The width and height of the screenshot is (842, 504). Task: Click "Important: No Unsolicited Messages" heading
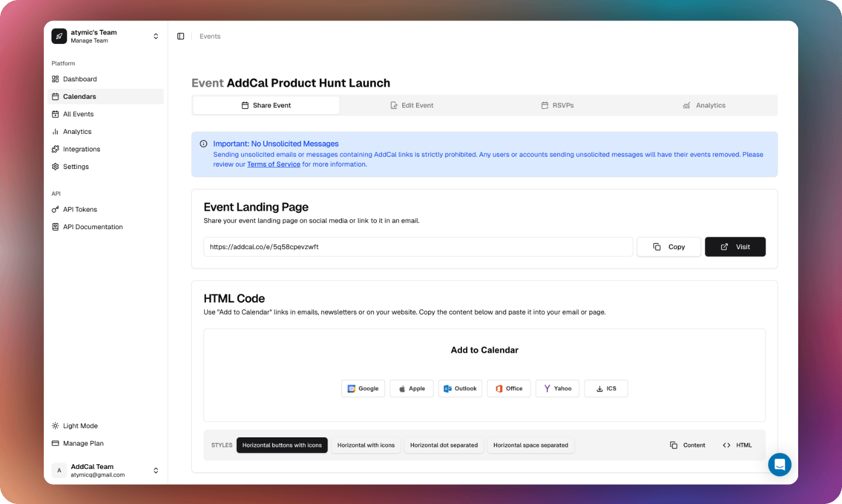coord(276,144)
